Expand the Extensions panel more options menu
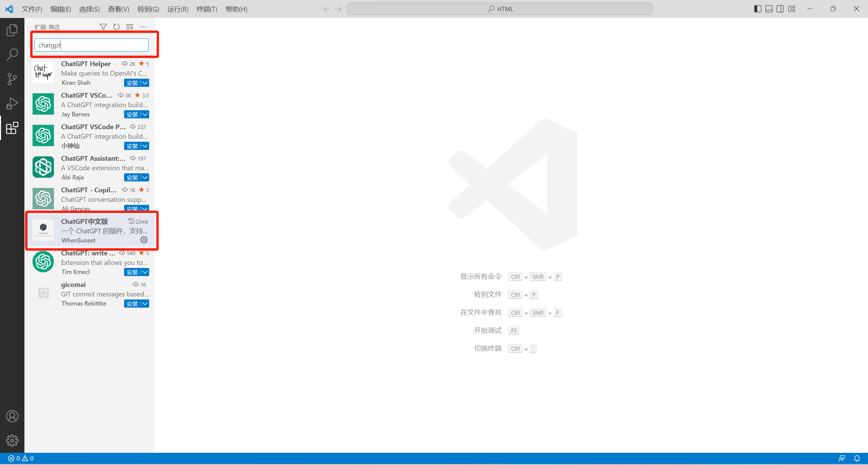This screenshot has height=465, width=868. 143,27
